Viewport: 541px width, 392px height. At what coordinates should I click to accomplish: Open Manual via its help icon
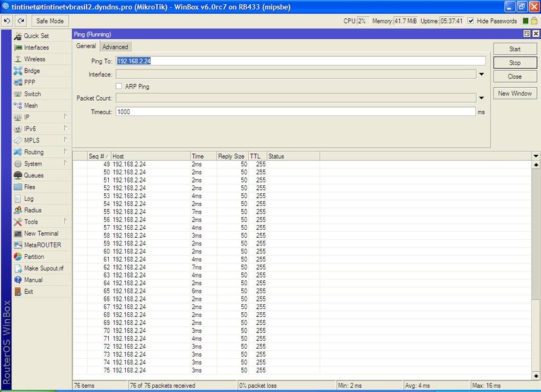pyautogui.click(x=18, y=280)
